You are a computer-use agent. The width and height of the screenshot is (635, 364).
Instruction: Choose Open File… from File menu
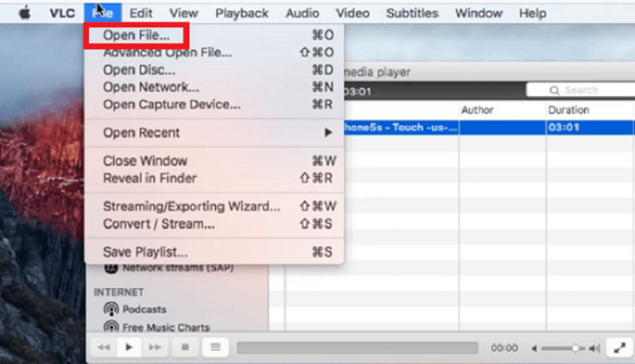pos(137,36)
